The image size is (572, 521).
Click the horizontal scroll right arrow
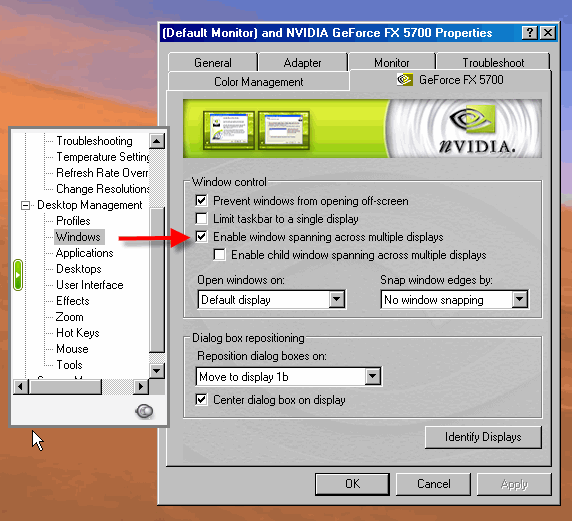141,386
